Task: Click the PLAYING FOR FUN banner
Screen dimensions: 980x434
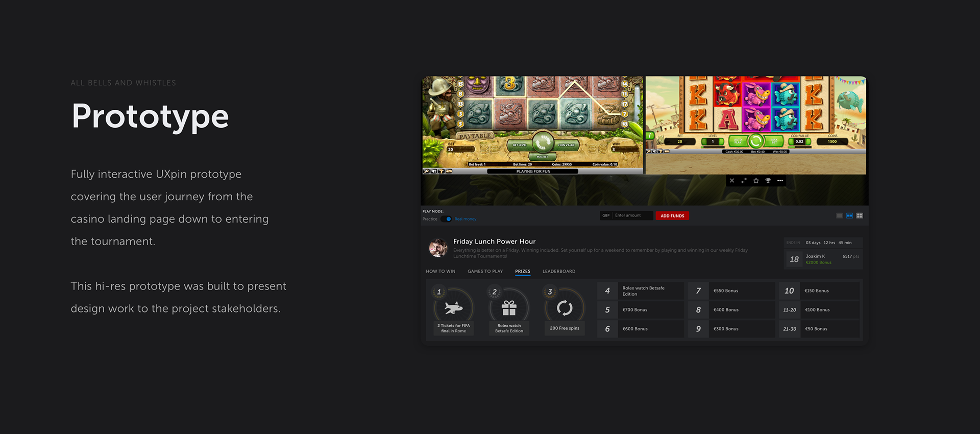Action: 533,172
